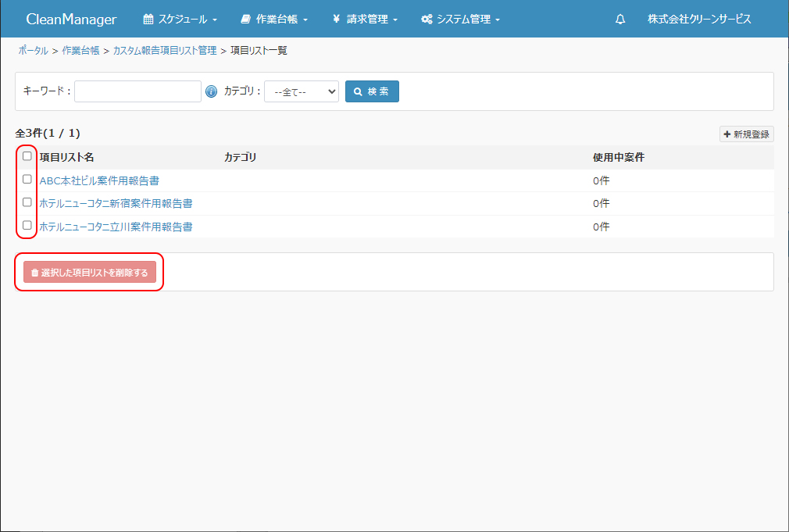Viewport: 789px width, 532px height.
Task: Click 選択した項目リストを削除する button
Action: click(x=90, y=273)
